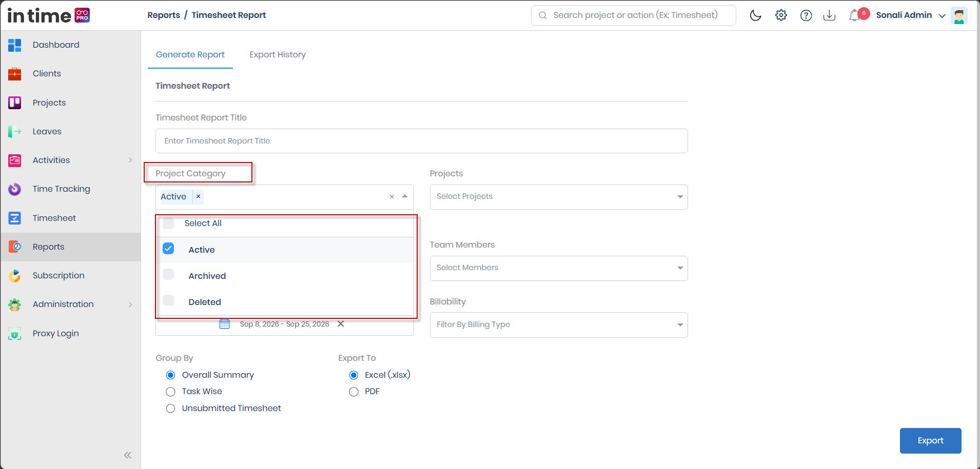Screen dimensions: 980x469
Task: Select Task Wise grouping option
Action: pos(171,392)
